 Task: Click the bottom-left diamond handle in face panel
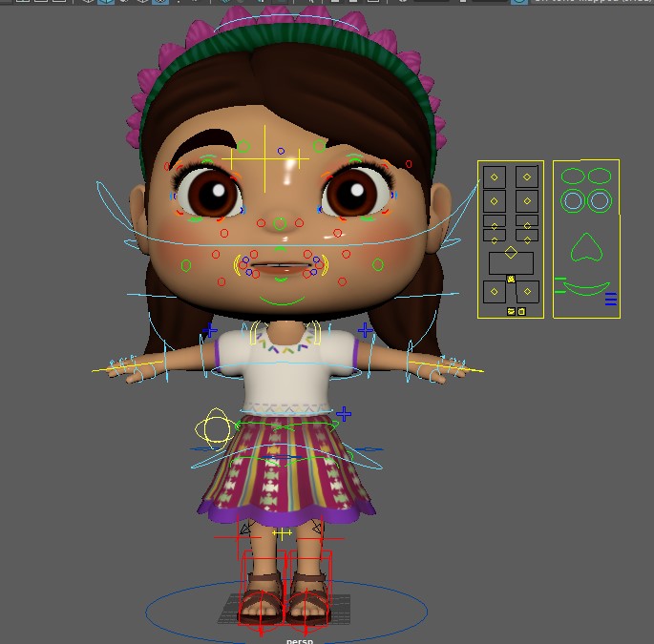pos(495,291)
